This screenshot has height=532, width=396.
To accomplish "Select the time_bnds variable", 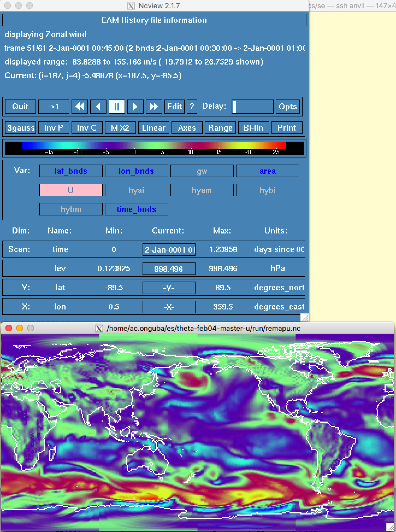I will pos(137,209).
